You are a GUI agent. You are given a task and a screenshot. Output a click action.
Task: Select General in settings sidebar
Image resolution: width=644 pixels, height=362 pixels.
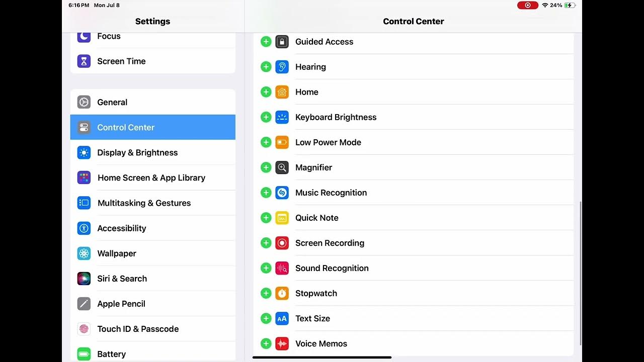pos(153,102)
